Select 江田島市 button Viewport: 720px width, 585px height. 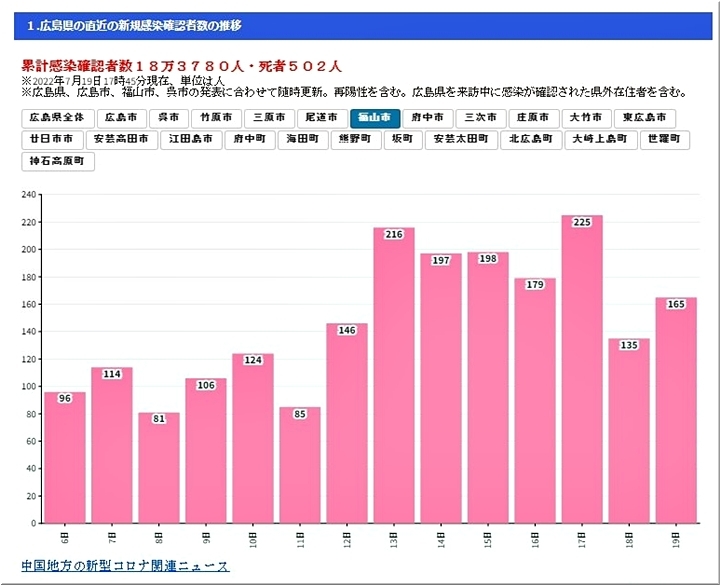tap(191, 140)
